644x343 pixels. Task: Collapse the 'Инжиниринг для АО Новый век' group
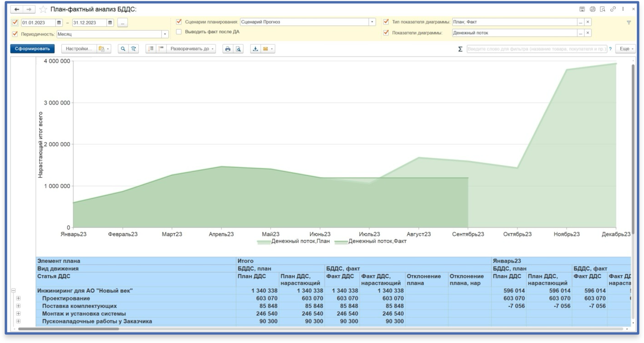[x=13, y=291]
